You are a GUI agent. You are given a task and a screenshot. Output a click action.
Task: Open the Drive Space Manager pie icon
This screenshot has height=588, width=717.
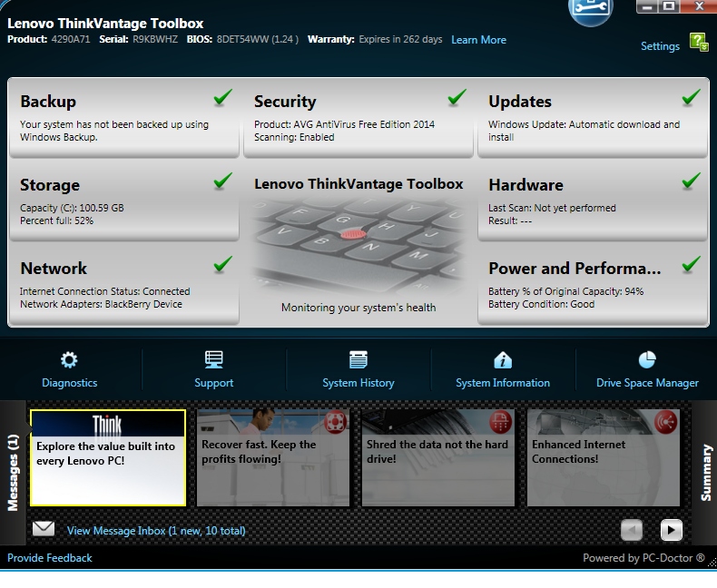(x=647, y=360)
